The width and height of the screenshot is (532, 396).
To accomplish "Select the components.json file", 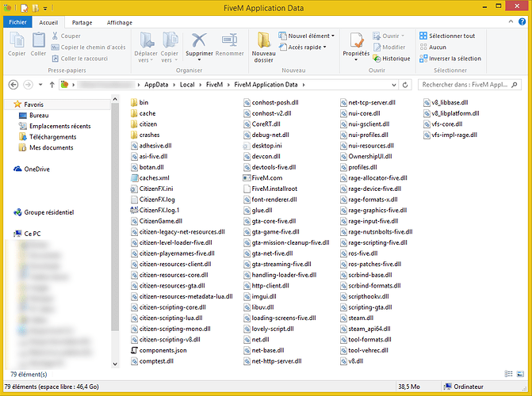I will coord(159,350).
